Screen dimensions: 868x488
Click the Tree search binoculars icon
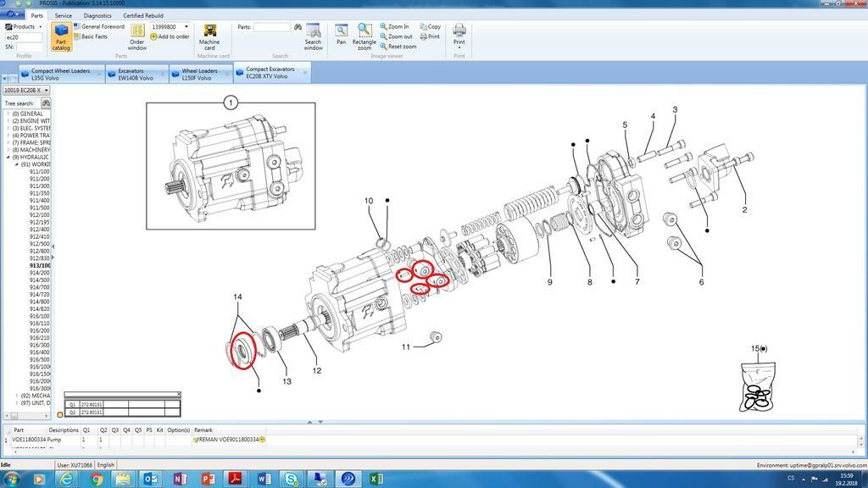tap(46, 103)
